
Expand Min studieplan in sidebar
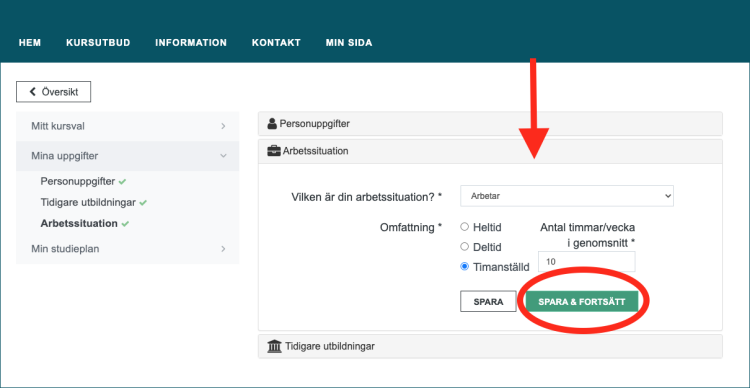coord(128,249)
